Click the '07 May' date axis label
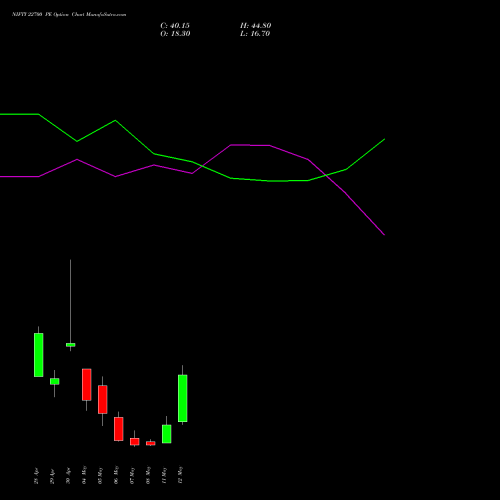 click(132, 475)
